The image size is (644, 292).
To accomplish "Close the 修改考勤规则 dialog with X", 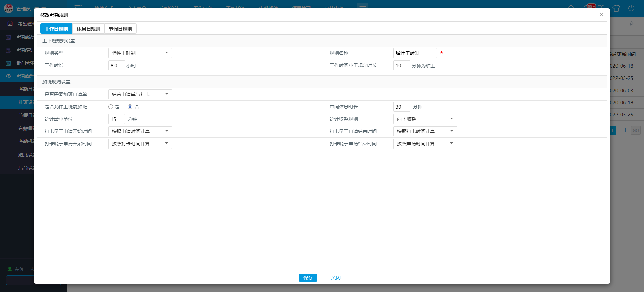I will pyautogui.click(x=602, y=15).
